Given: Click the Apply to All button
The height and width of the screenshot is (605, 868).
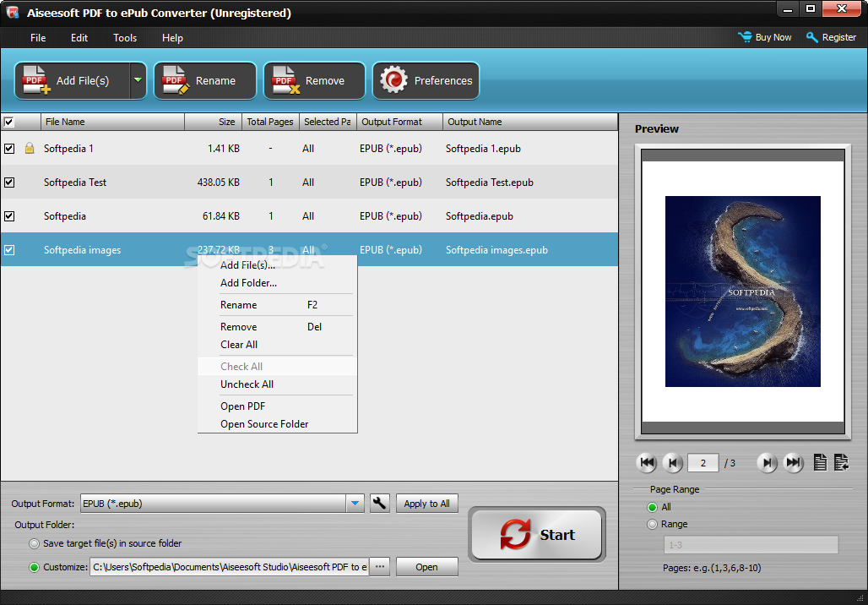Looking at the screenshot, I should [426, 503].
